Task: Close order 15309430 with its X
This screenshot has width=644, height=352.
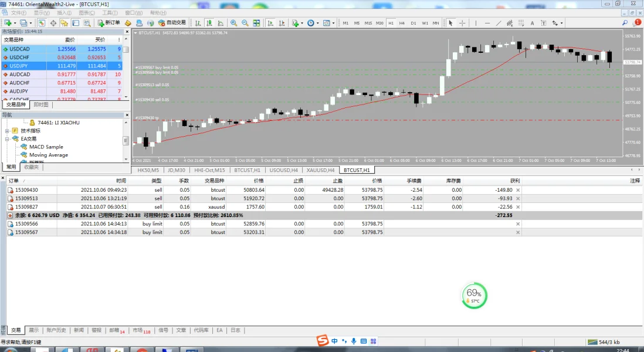Action: (x=517, y=190)
